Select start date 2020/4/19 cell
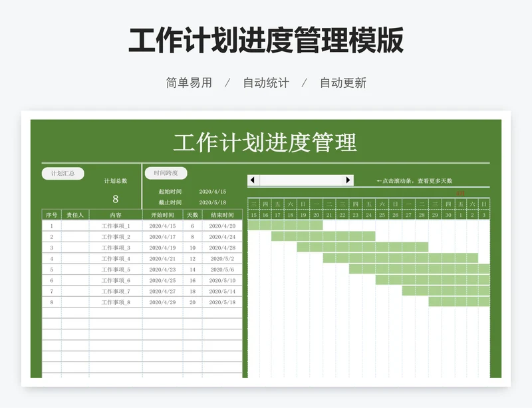The image size is (532, 408). 162,248
